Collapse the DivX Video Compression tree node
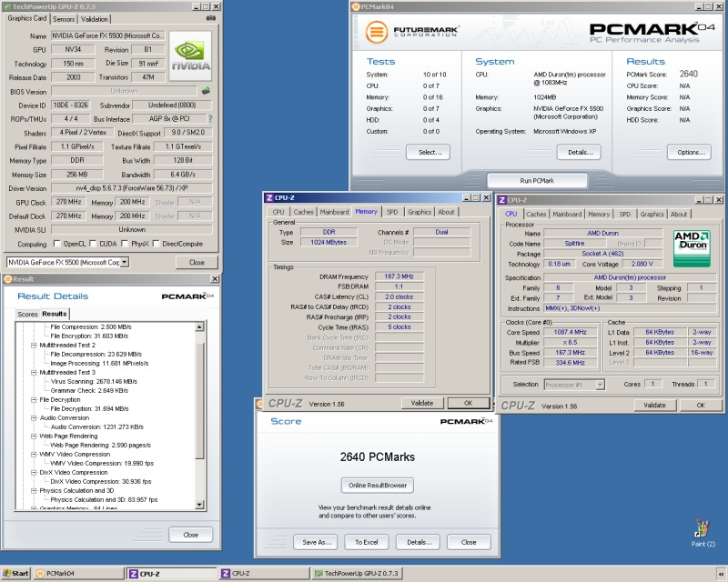This screenshot has height=582, width=728. [34, 473]
